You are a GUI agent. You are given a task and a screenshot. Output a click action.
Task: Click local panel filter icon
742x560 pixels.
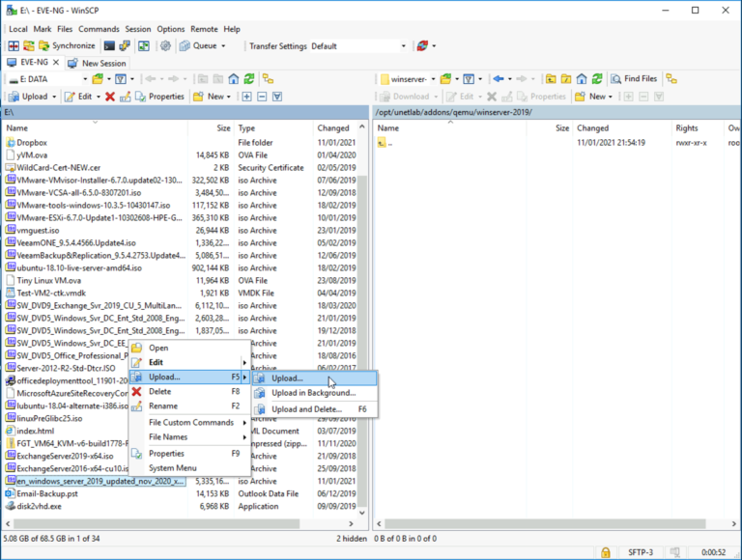(121, 79)
